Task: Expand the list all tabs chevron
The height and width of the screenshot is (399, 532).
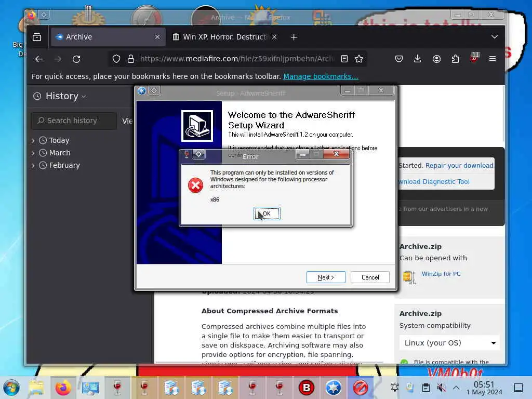Action: pos(495,37)
